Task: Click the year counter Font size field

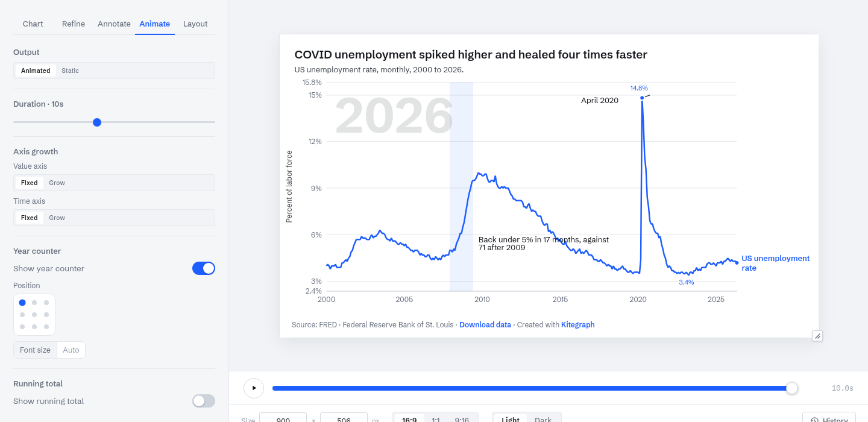Action: (x=71, y=350)
